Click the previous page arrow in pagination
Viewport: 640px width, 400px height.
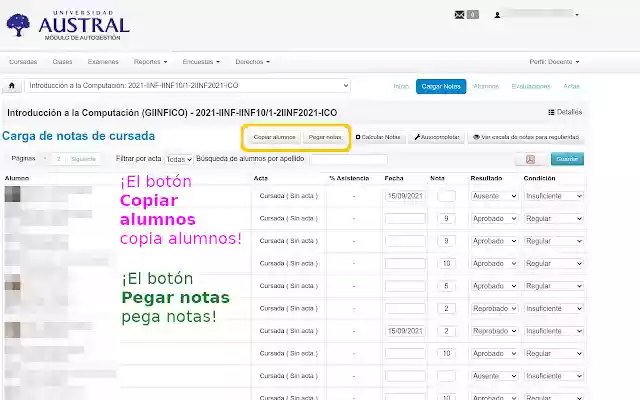point(45,159)
